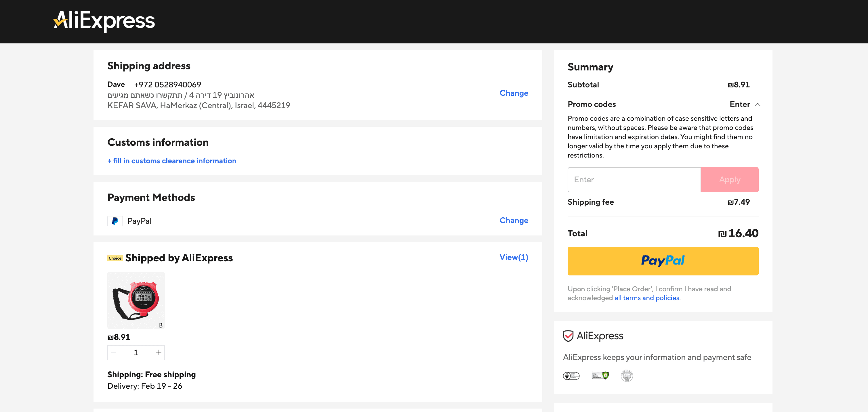This screenshot has height=412, width=868.
Task: Open View(1) shipped items list
Action: tap(514, 257)
